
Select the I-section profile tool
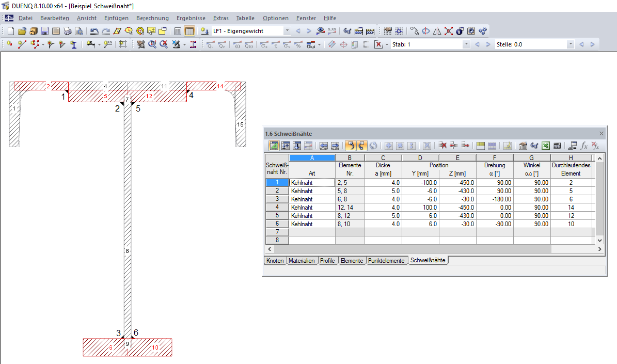pyautogui.click(x=74, y=44)
